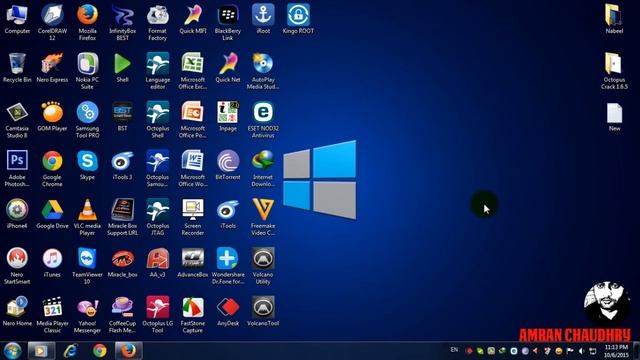640x360 pixels.
Task: Open the Windows Start menu
Action: [x=12, y=351]
